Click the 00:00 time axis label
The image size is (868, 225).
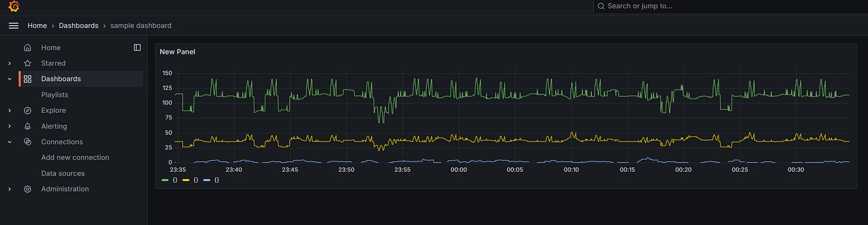458,170
